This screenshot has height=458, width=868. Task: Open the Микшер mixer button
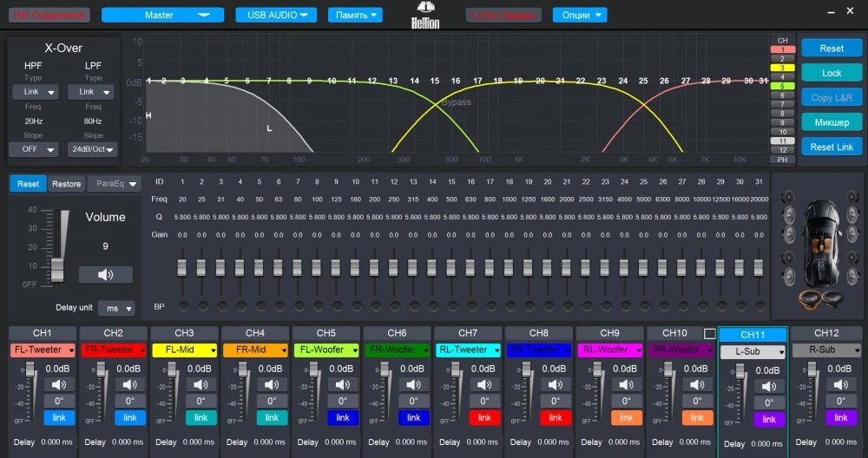(x=832, y=122)
